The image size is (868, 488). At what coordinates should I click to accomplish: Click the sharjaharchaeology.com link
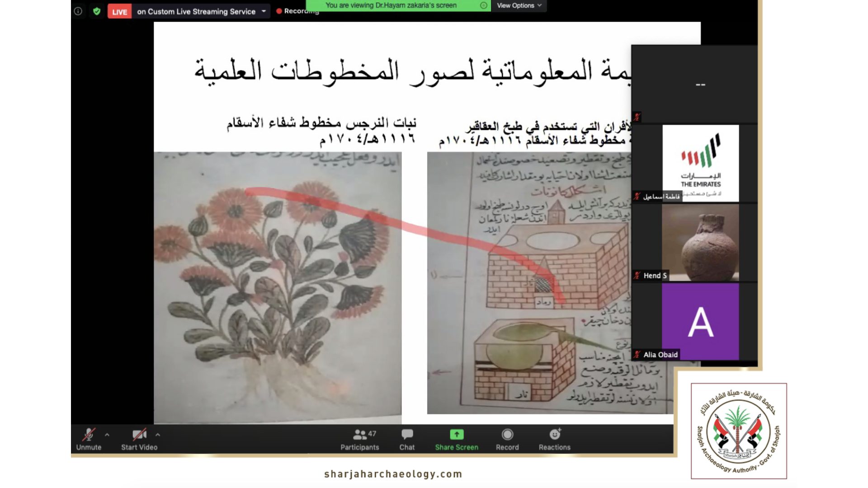click(x=393, y=474)
